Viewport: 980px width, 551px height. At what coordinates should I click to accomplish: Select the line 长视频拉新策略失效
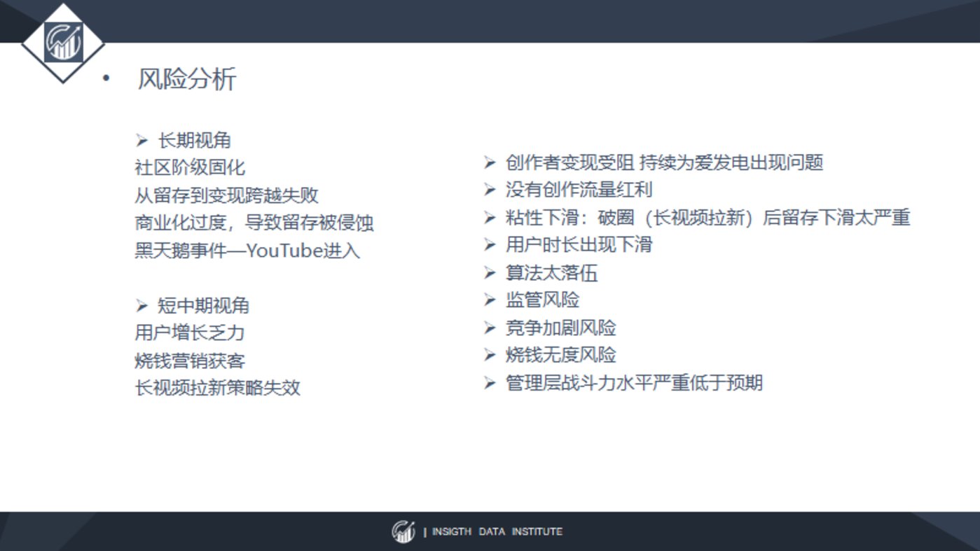tap(217, 387)
